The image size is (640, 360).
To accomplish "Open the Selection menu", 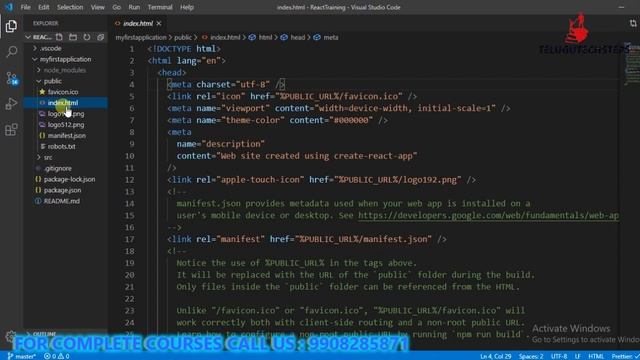I will click(70, 7).
